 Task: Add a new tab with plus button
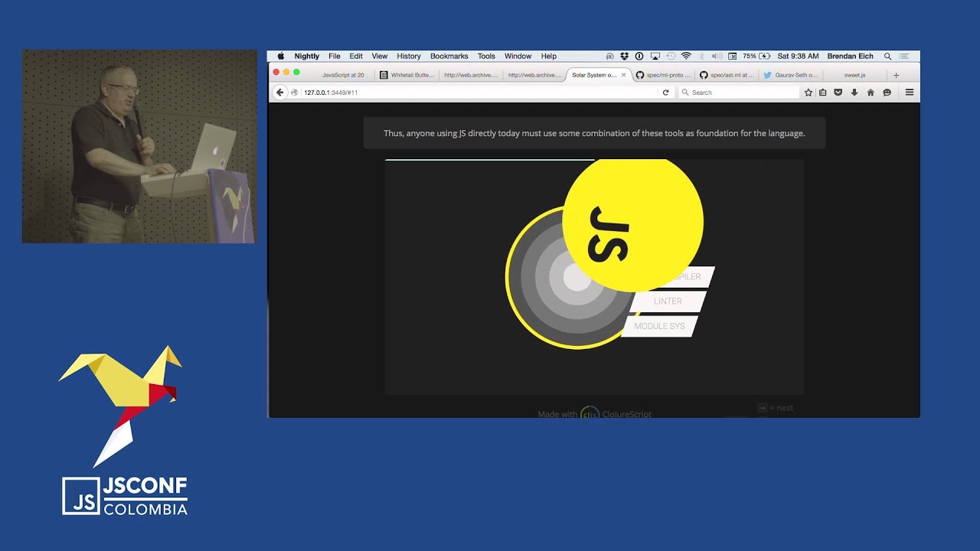[x=897, y=75]
